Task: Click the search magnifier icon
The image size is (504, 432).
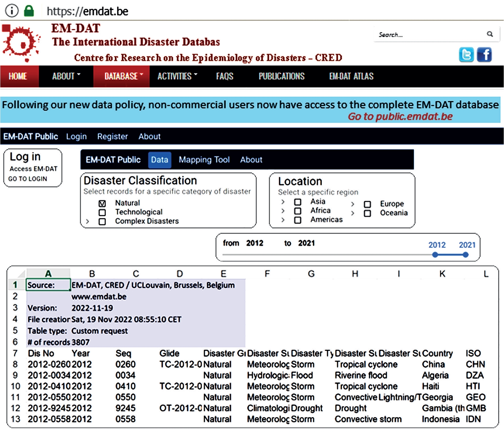Action: [x=490, y=34]
